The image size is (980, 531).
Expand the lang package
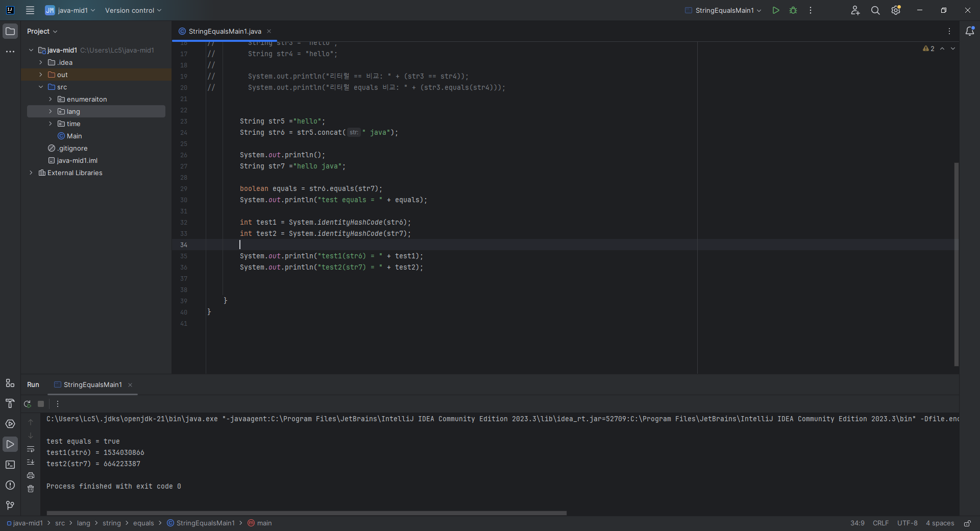(x=51, y=111)
